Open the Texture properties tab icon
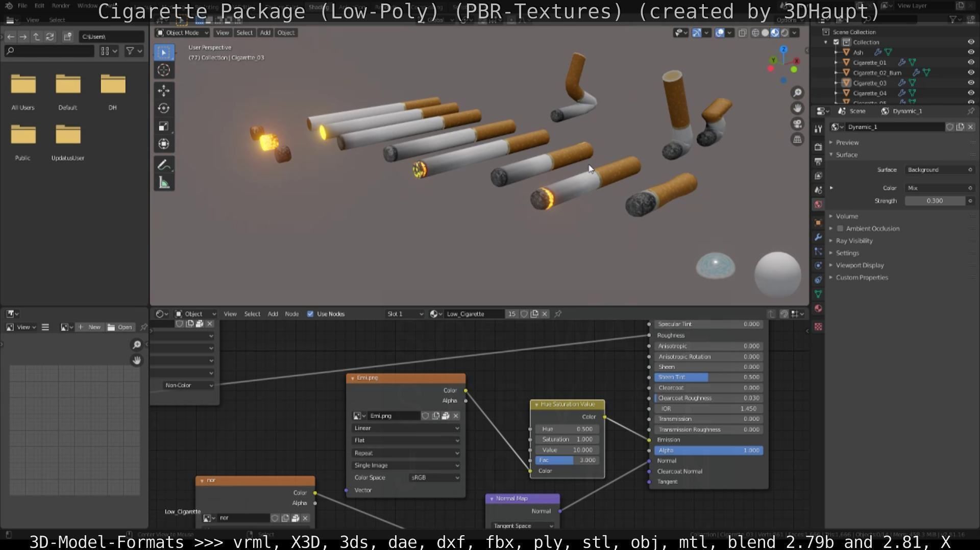The width and height of the screenshot is (980, 550). point(818,327)
